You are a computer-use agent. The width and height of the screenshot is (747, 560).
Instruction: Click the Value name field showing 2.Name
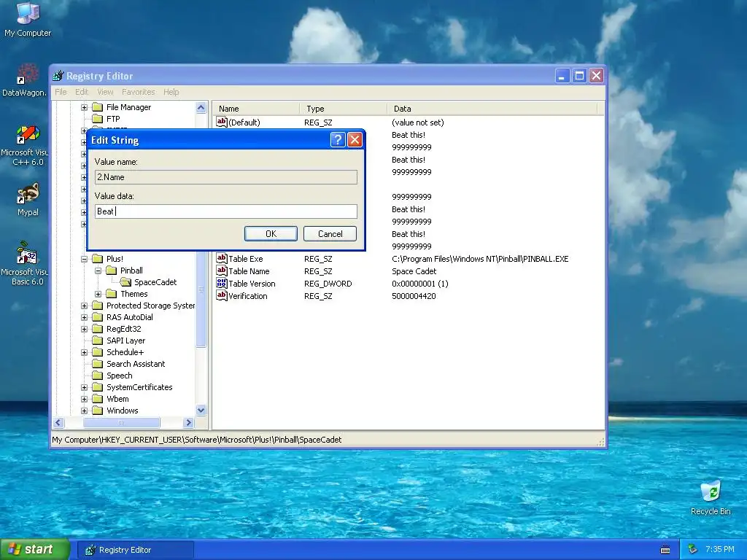226,177
